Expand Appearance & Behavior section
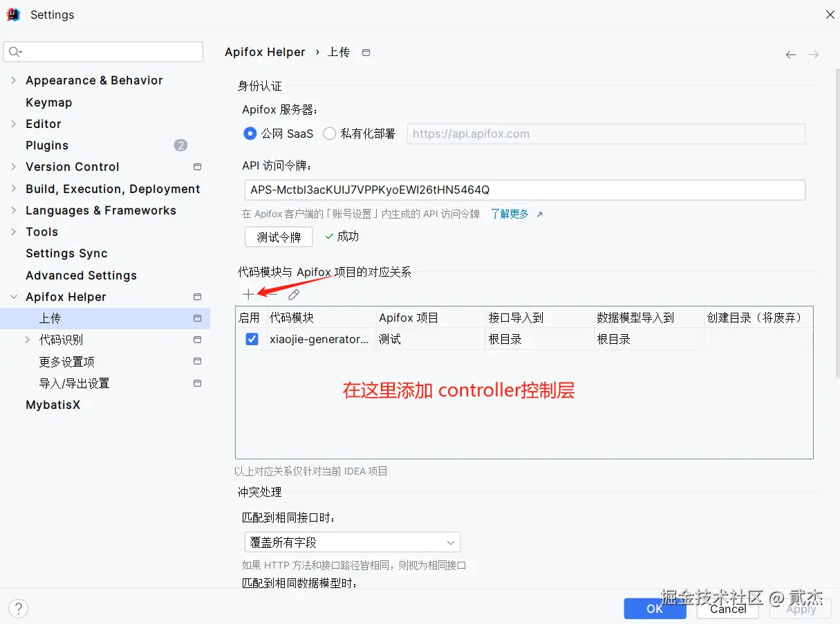The width and height of the screenshot is (840, 624). coord(14,80)
